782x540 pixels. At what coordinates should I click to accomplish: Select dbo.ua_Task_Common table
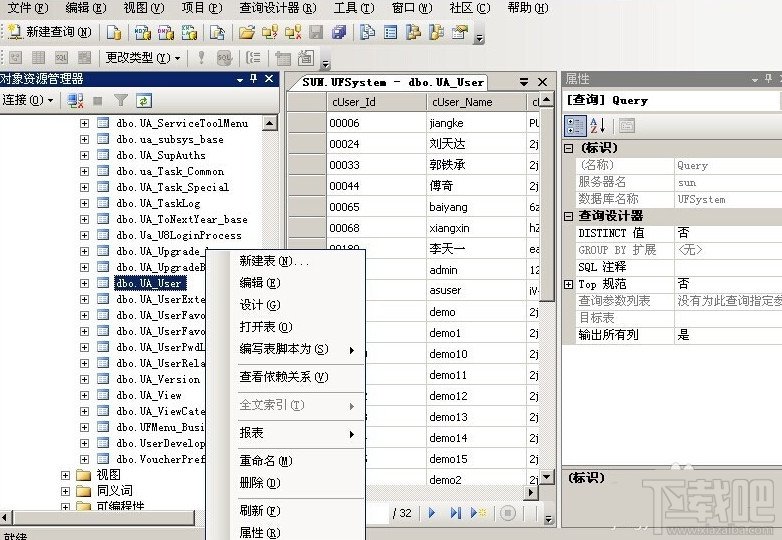[170, 172]
